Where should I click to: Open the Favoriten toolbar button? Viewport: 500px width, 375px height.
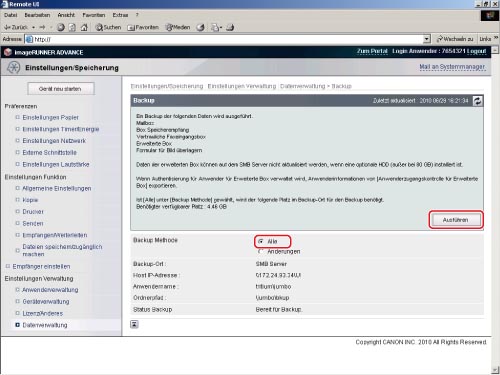pos(143,27)
